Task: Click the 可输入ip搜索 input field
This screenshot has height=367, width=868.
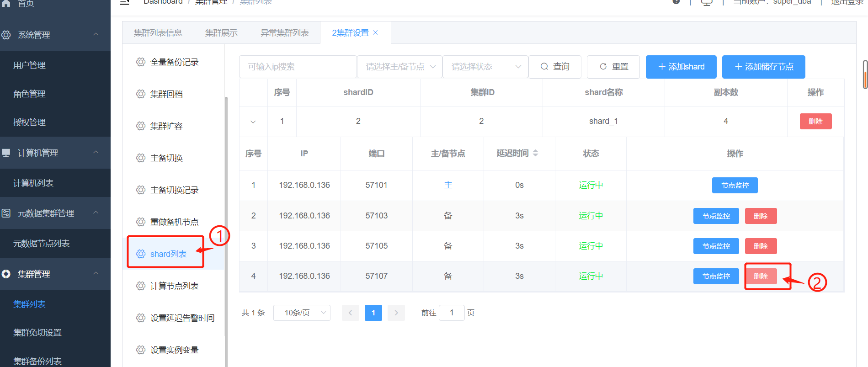Action: (298, 67)
